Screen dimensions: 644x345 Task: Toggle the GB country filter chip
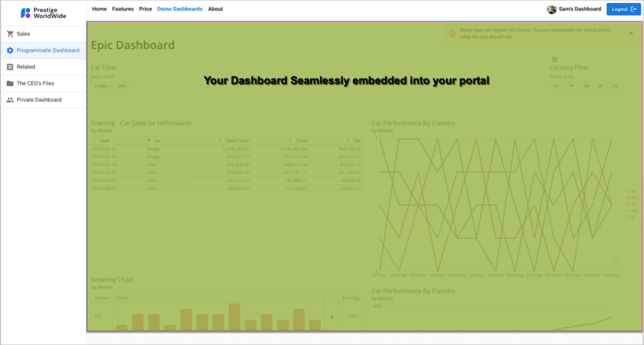tap(587, 85)
